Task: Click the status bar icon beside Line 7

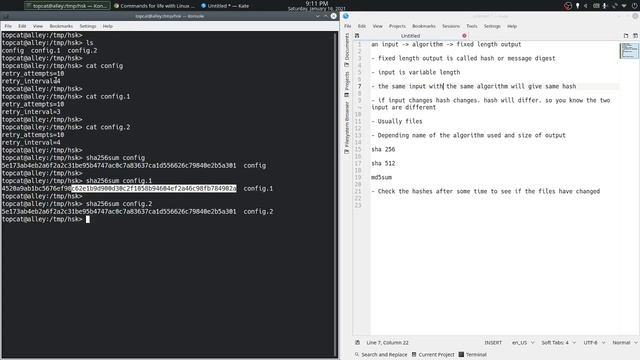Action: (358, 343)
